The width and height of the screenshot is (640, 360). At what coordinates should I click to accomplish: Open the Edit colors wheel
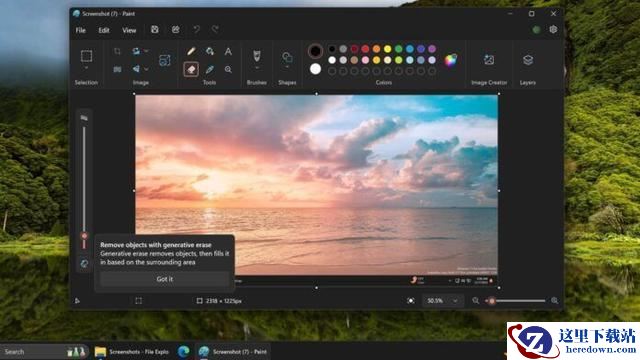(x=451, y=60)
